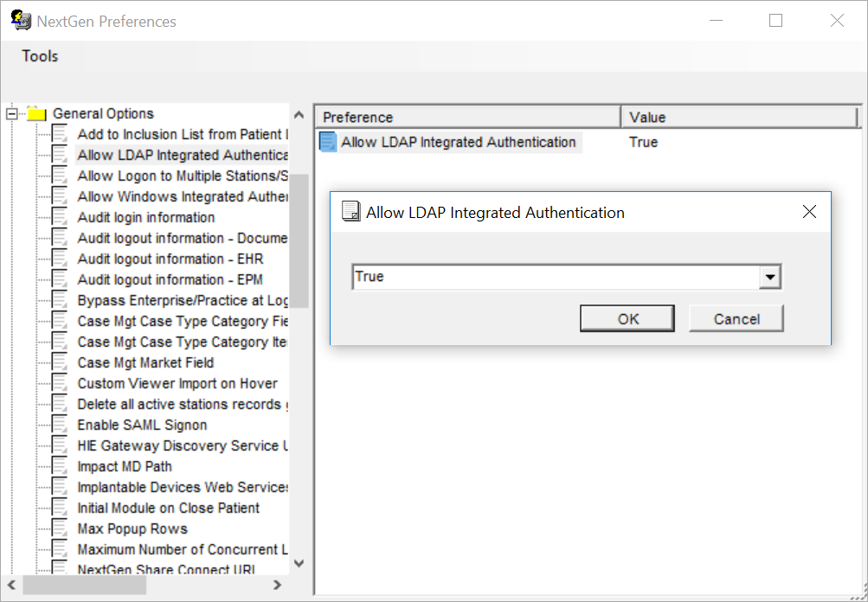This screenshot has height=602, width=868.
Task: Click document icon beside Add to Inclusion List
Action: [x=59, y=134]
